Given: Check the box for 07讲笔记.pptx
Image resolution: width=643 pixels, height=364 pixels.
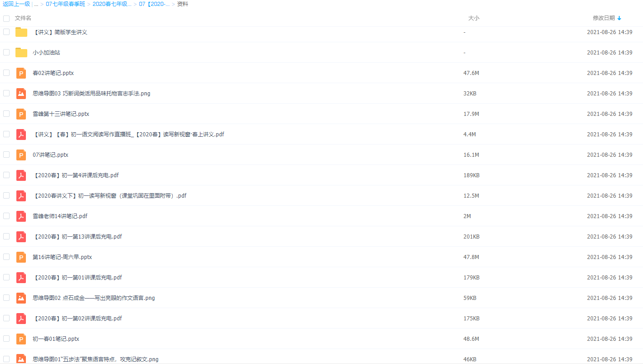Looking at the screenshot, I should (x=6, y=155).
